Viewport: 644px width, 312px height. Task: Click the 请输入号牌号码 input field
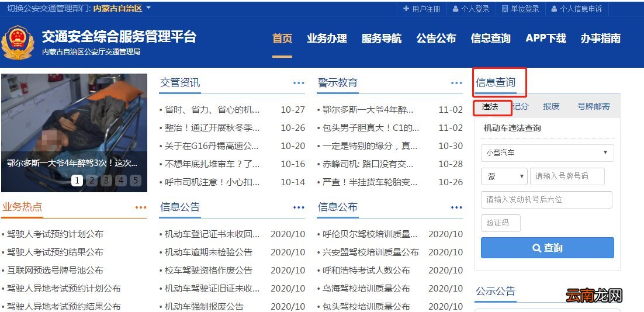[x=567, y=176]
